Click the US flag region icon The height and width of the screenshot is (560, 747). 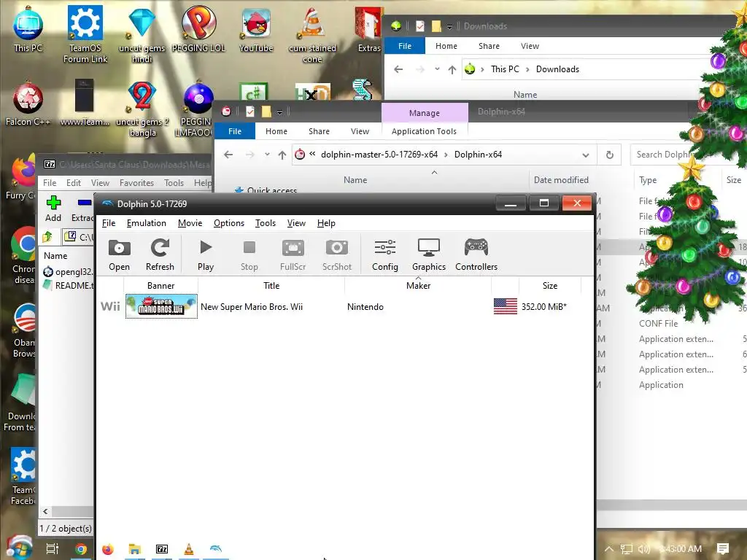(x=505, y=306)
